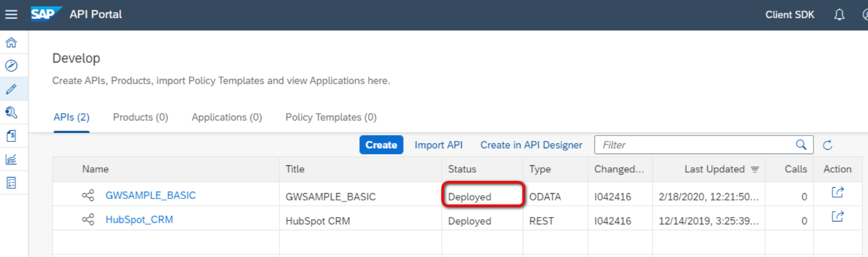Go to Home in sidebar

[x=11, y=42]
